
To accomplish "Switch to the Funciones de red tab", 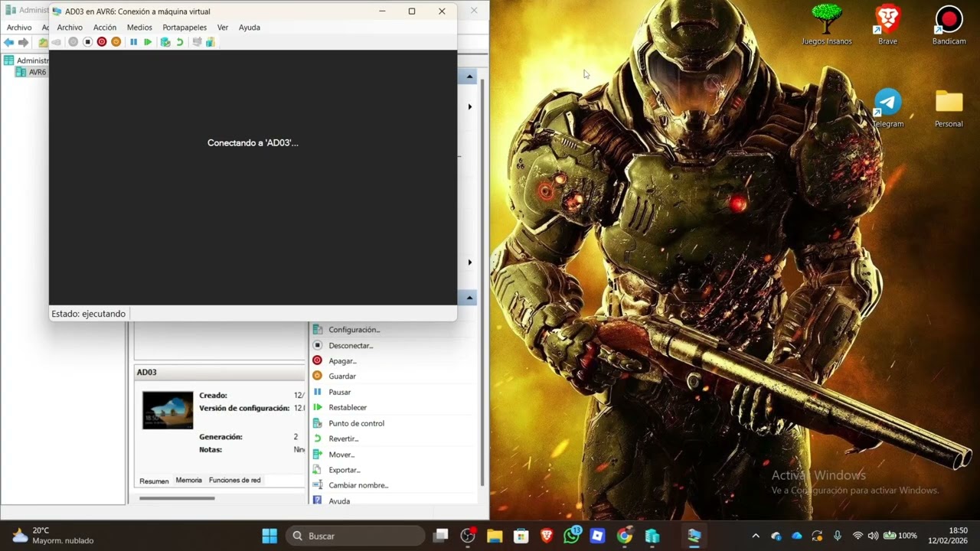I will pos(234,481).
